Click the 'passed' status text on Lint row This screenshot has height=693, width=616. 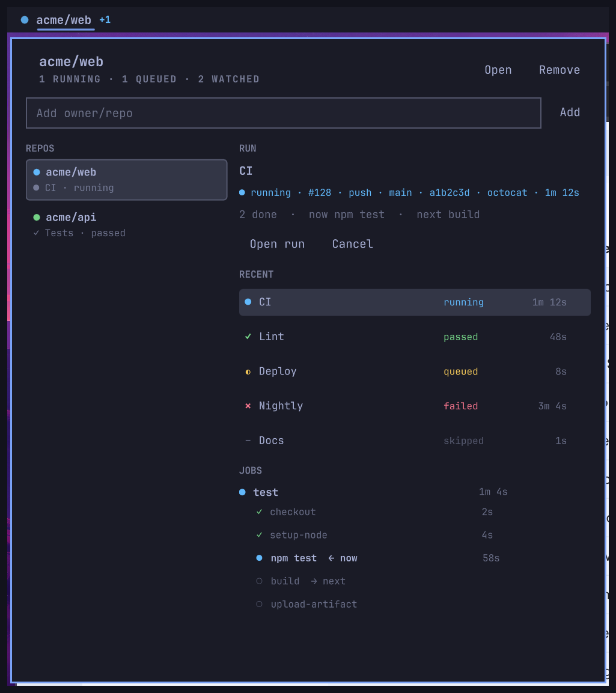[x=460, y=337]
